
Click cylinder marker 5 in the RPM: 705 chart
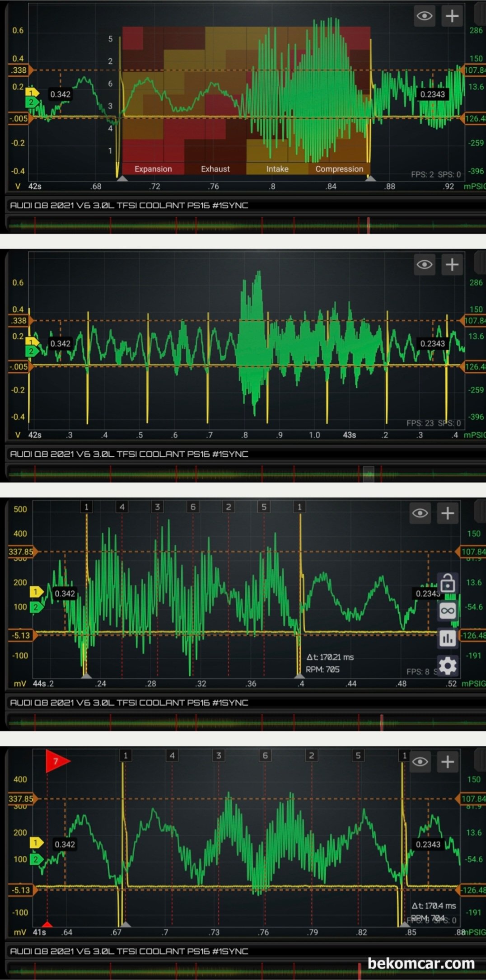click(264, 507)
